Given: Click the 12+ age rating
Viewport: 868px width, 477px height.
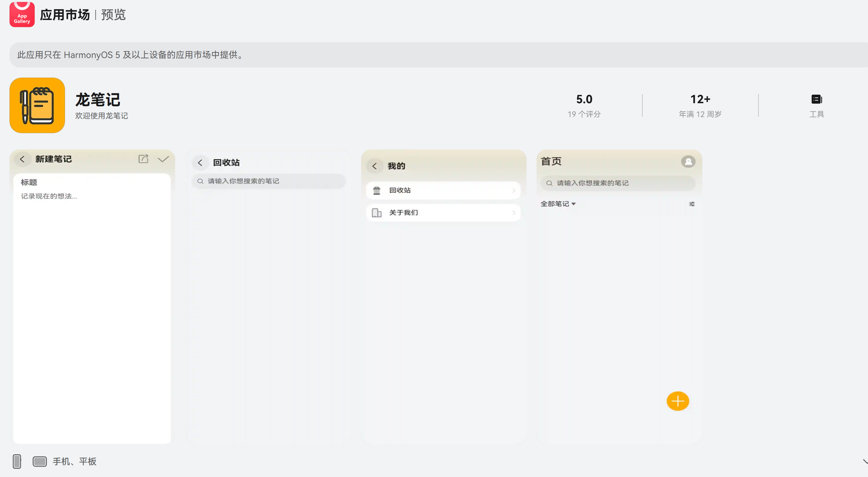Looking at the screenshot, I should click(x=700, y=99).
